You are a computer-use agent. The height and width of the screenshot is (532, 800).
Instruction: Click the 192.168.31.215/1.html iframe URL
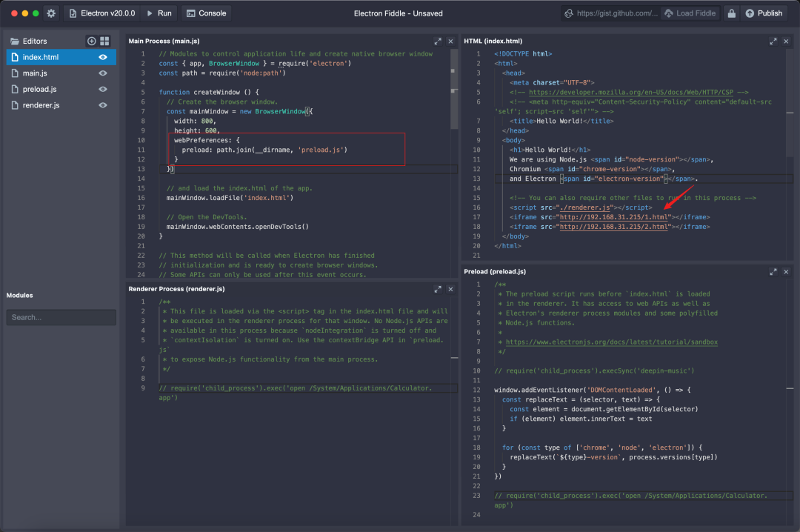click(x=614, y=217)
